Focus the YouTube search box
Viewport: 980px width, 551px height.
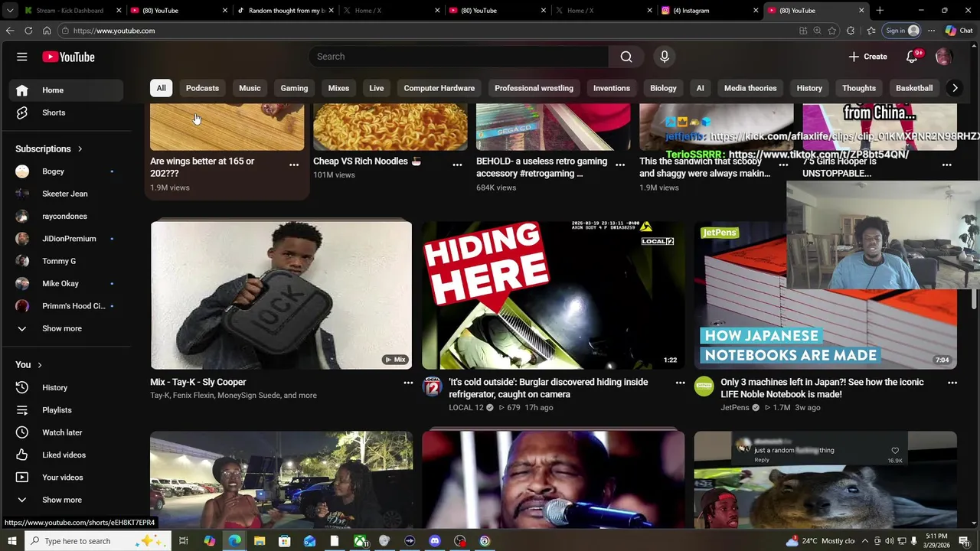pos(459,57)
